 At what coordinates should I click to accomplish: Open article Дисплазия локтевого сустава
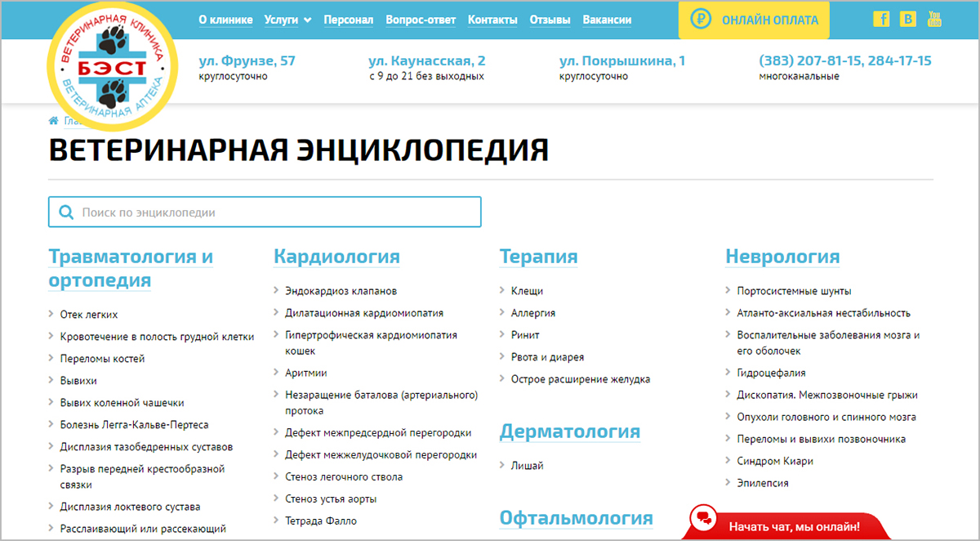pos(130,507)
